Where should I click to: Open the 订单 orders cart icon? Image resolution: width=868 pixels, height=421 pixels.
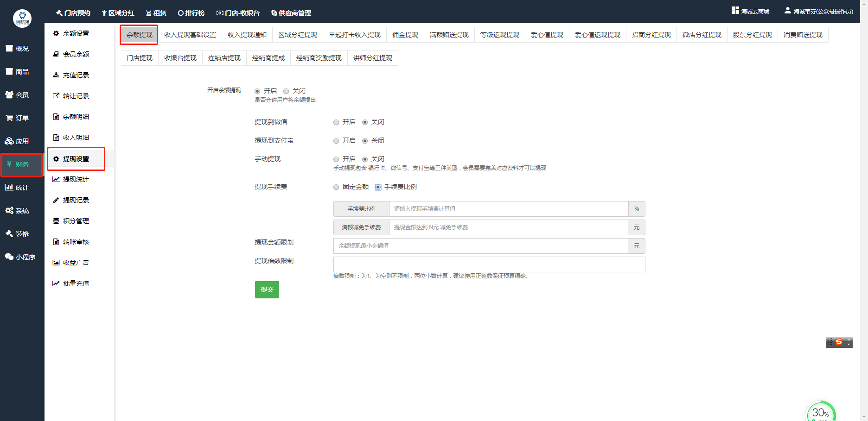pyautogui.click(x=9, y=118)
